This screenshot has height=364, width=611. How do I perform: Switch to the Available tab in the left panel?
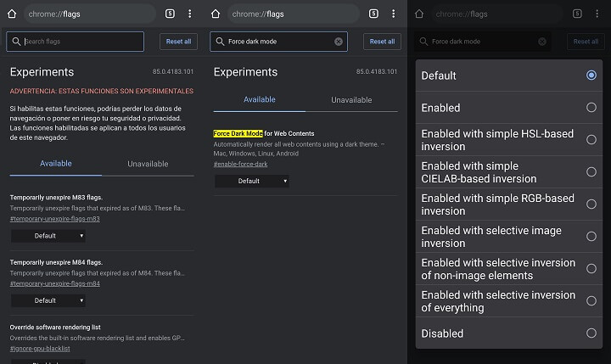click(x=56, y=164)
